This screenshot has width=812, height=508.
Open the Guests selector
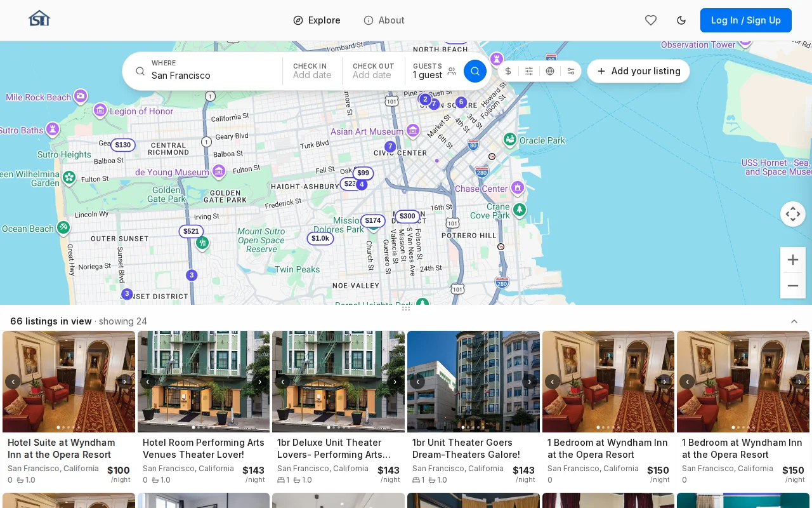(x=434, y=71)
